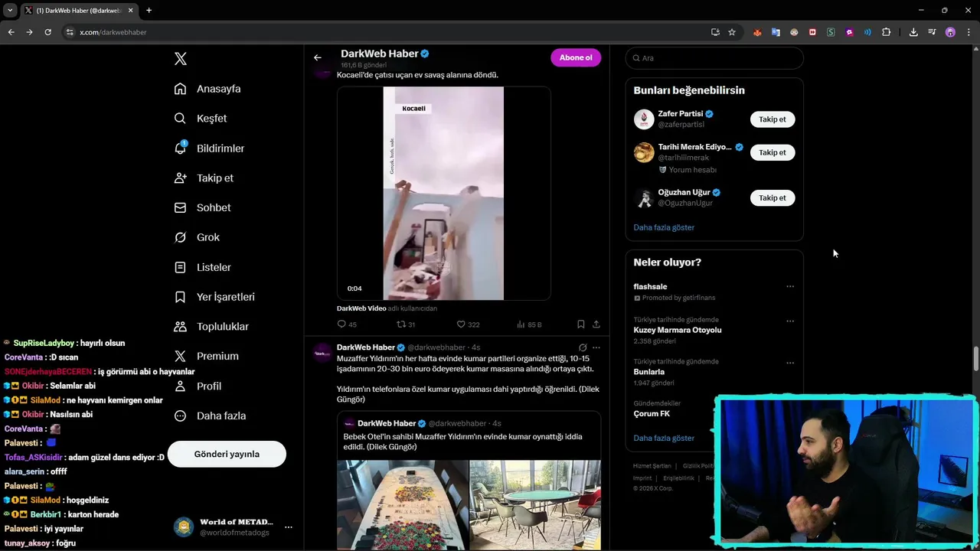Follow Tarihi Merak Ediyo with Takip et
The height and width of the screenshot is (551, 980).
coord(772,152)
